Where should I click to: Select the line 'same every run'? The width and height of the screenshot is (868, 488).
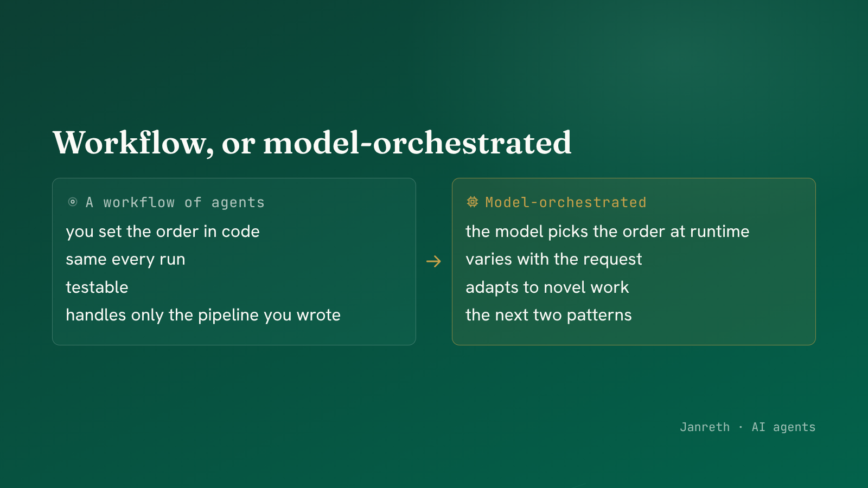(125, 260)
